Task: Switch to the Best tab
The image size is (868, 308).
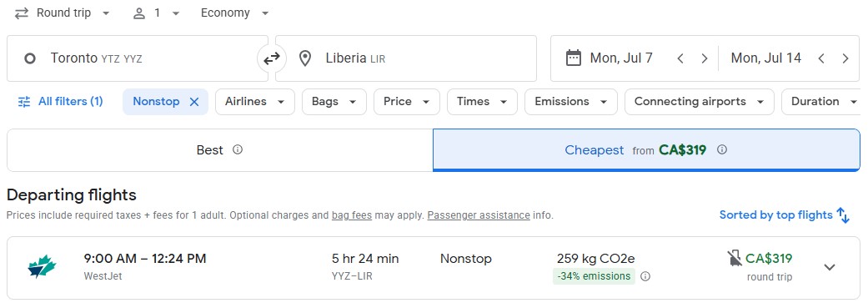Action: 220,150
